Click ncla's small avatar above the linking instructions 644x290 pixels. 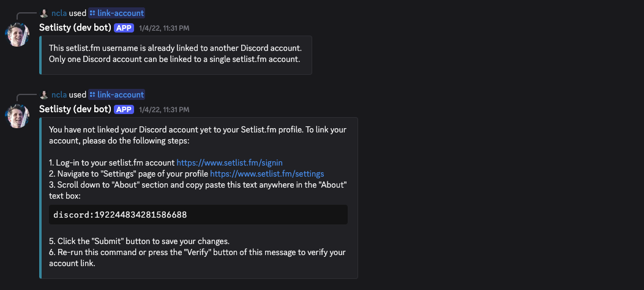click(43, 95)
